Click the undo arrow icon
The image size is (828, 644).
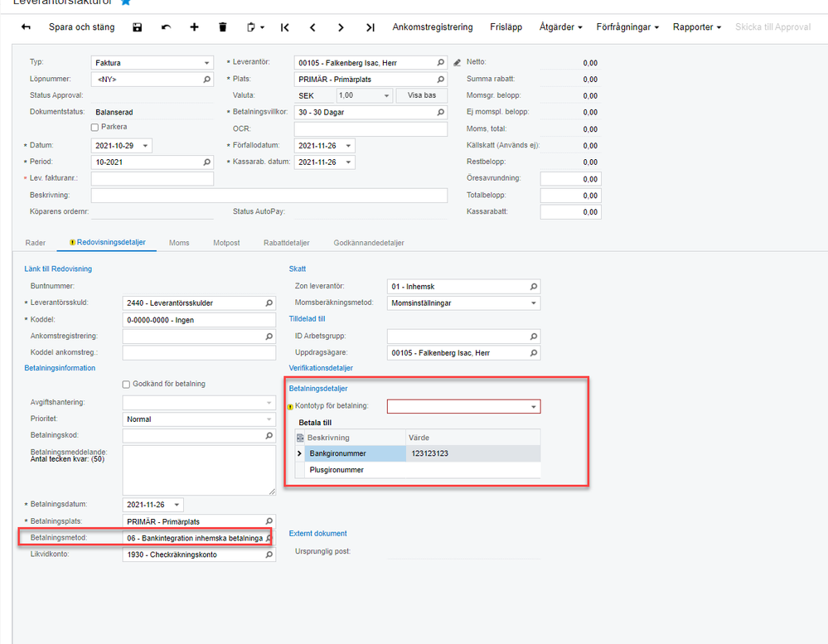(x=166, y=27)
